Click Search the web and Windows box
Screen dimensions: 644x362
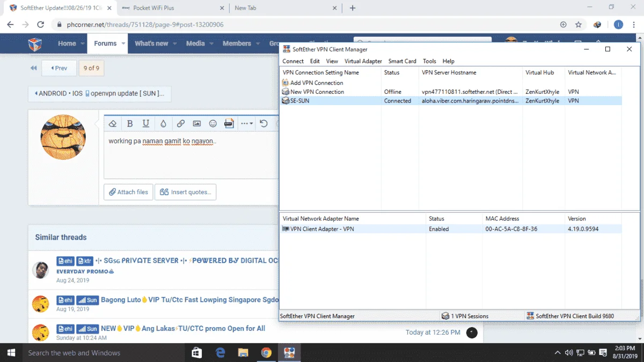pos(104,353)
